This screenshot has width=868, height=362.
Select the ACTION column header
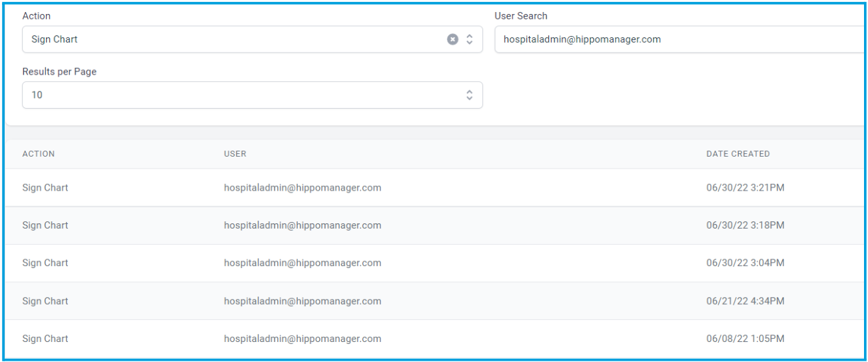point(39,154)
